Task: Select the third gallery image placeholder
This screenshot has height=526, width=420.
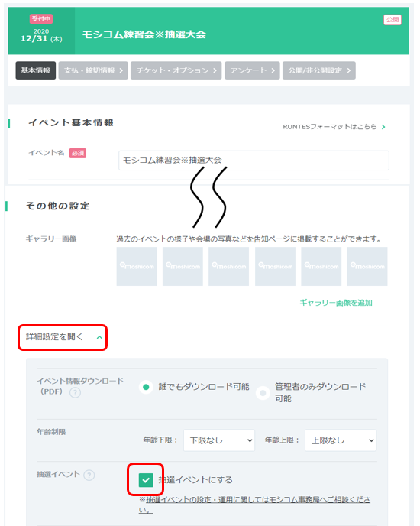Action: (x=228, y=266)
